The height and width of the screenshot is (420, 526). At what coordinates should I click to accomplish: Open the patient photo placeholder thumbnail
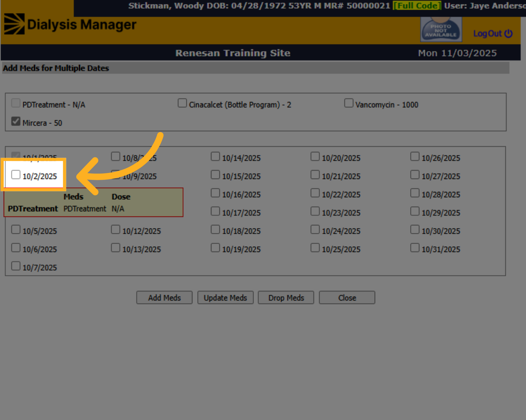(441, 29)
